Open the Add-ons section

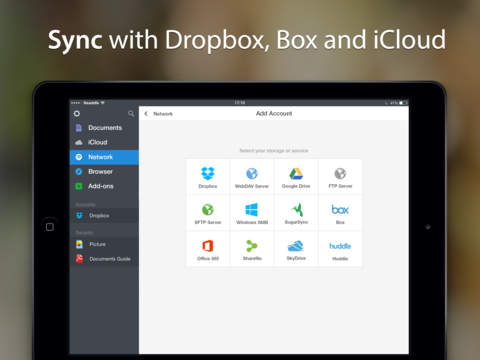pyautogui.click(x=104, y=186)
